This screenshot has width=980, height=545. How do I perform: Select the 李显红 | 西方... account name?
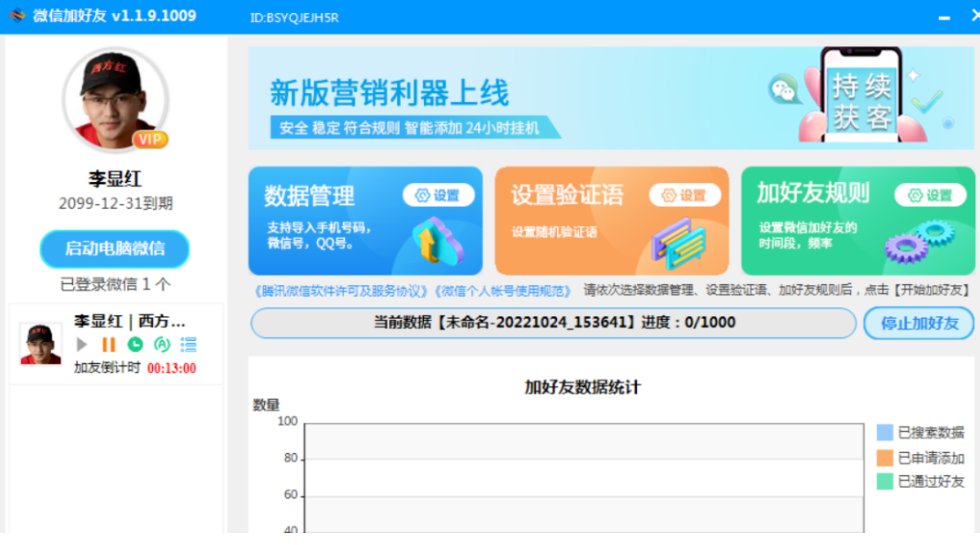coord(129,321)
